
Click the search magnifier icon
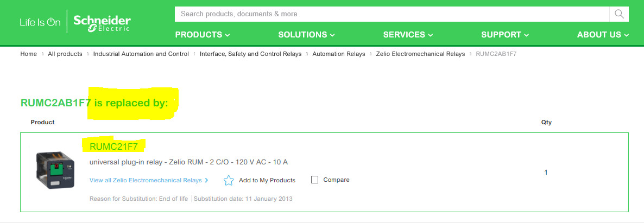(x=619, y=14)
